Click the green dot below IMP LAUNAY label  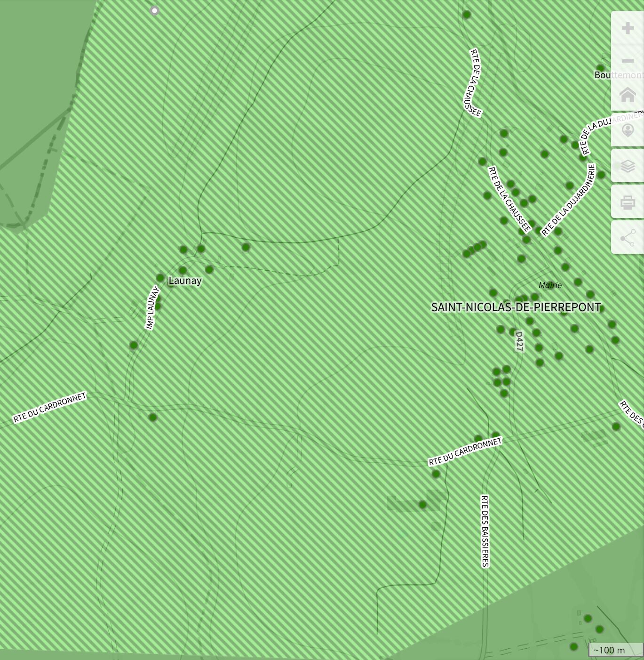point(134,345)
